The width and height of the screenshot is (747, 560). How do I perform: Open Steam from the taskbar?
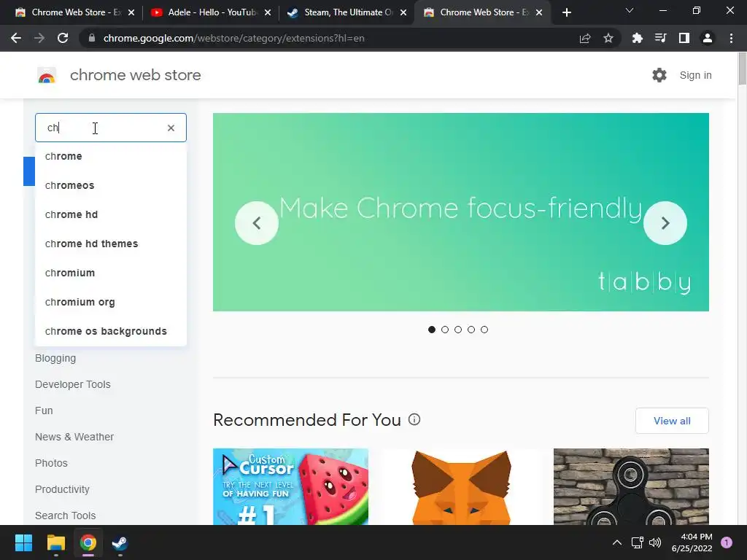pos(120,542)
